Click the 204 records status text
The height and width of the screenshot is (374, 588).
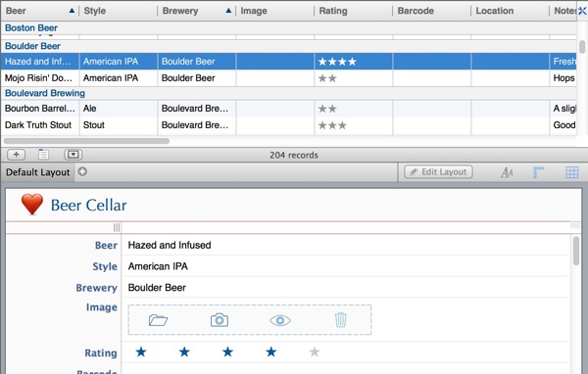(294, 155)
